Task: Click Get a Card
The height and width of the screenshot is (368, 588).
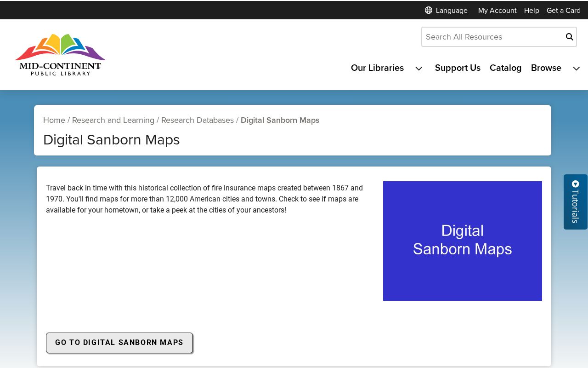Action: coord(564,10)
